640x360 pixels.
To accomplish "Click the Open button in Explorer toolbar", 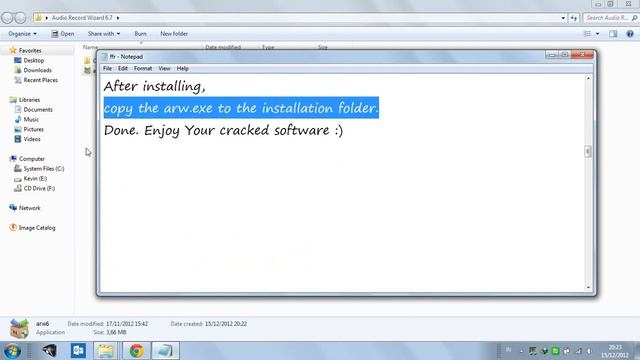I will 63,34.
